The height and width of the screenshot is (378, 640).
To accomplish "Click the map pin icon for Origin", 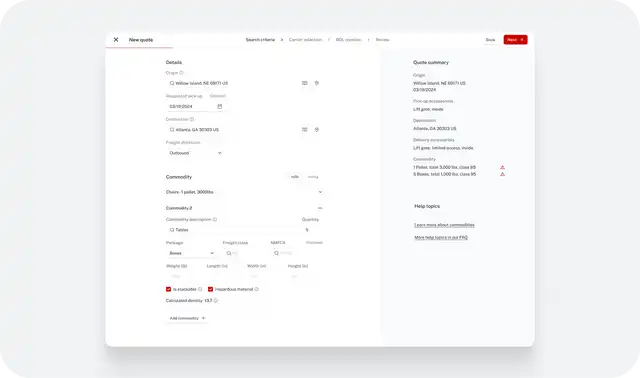I will pyautogui.click(x=316, y=83).
